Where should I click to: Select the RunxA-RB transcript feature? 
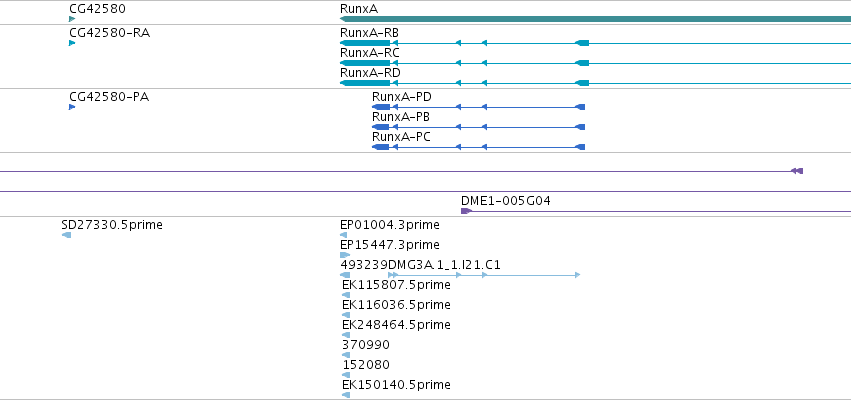(x=595, y=43)
